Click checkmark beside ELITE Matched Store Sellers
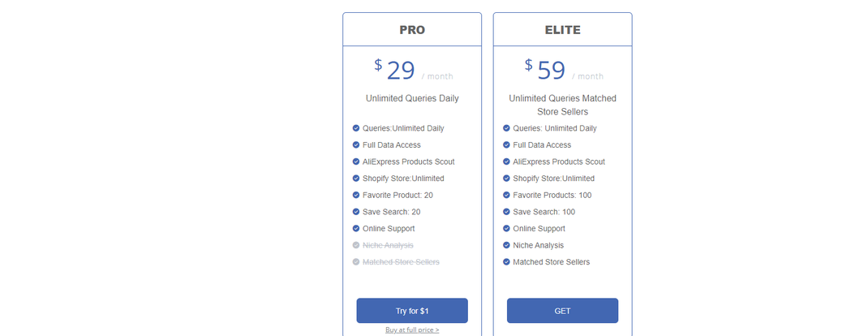 click(x=506, y=262)
